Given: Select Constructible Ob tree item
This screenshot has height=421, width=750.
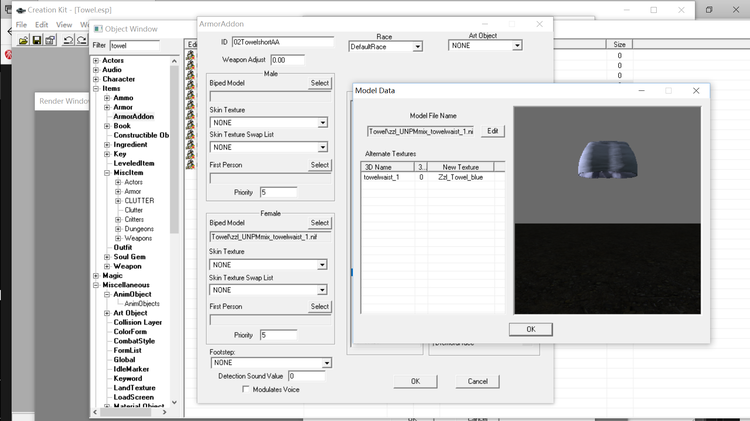Looking at the screenshot, I should click(141, 135).
